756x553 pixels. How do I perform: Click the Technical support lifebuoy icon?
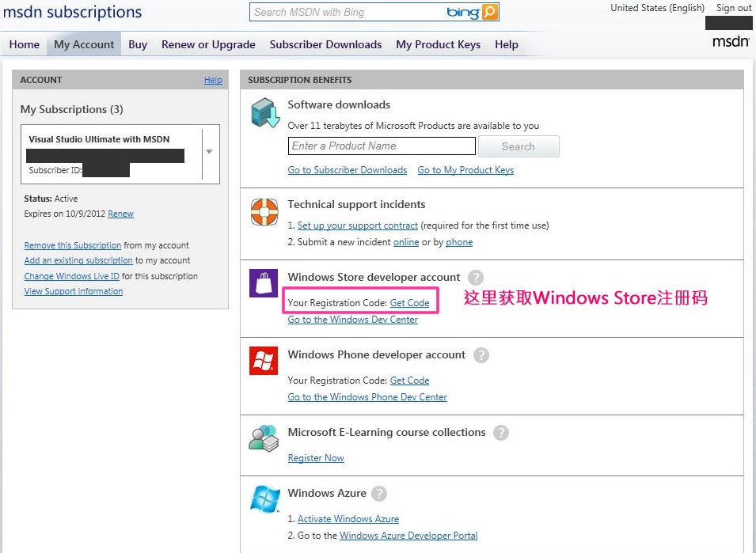click(x=264, y=211)
